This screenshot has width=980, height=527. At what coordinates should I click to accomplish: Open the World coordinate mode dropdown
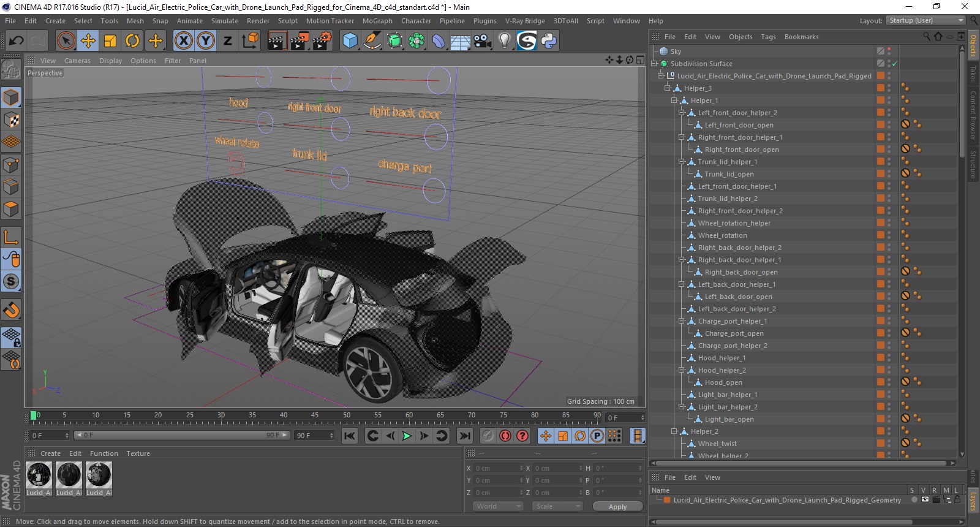(498, 506)
